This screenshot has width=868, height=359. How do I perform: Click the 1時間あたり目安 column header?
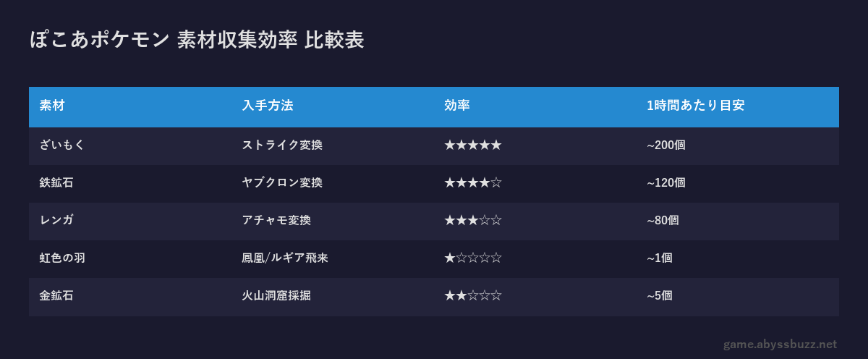[695, 106]
